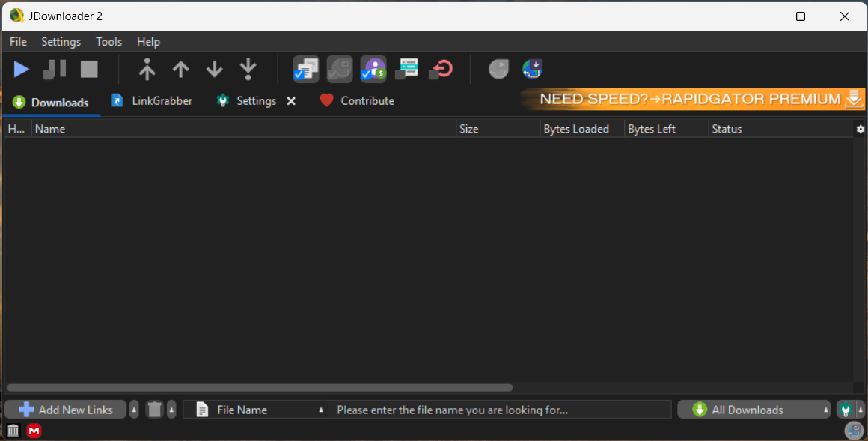868x441 pixels.
Task: Maximize the JDownloader 2 window
Action: [x=801, y=16]
